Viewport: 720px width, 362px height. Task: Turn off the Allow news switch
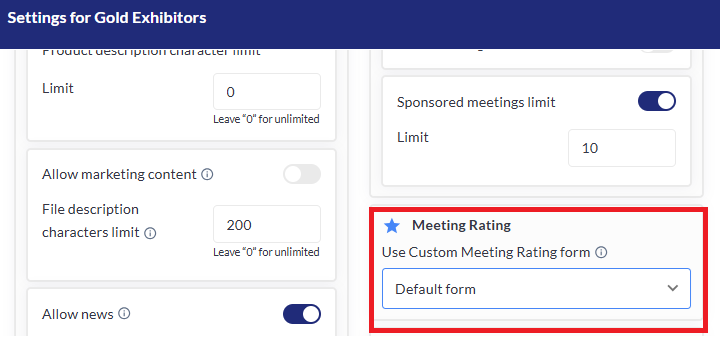302,314
